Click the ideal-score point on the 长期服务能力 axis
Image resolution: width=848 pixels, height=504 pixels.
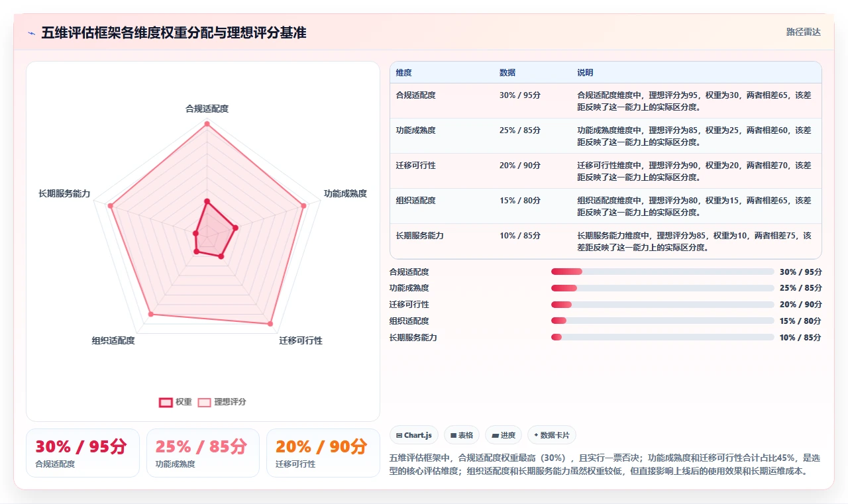click(111, 207)
